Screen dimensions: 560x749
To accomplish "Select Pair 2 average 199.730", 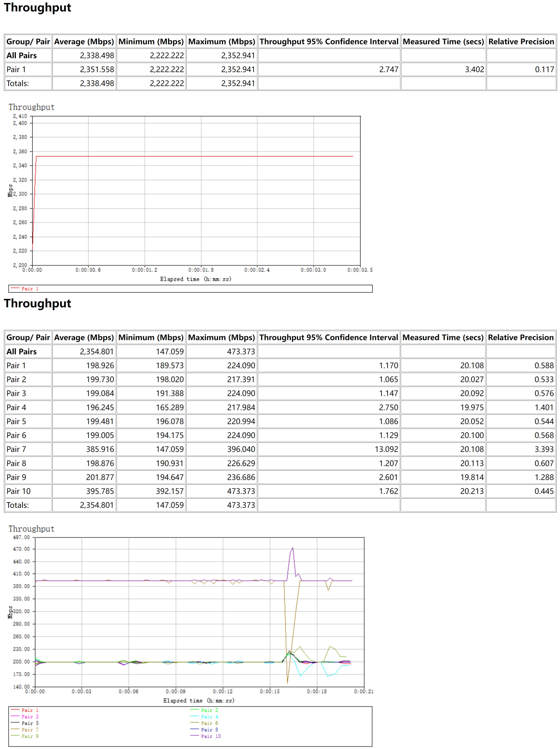I will click(100, 379).
